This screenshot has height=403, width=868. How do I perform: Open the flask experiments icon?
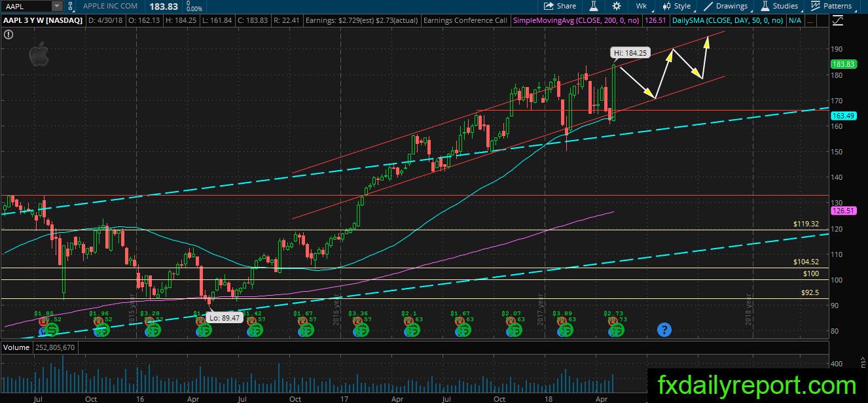tap(594, 6)
